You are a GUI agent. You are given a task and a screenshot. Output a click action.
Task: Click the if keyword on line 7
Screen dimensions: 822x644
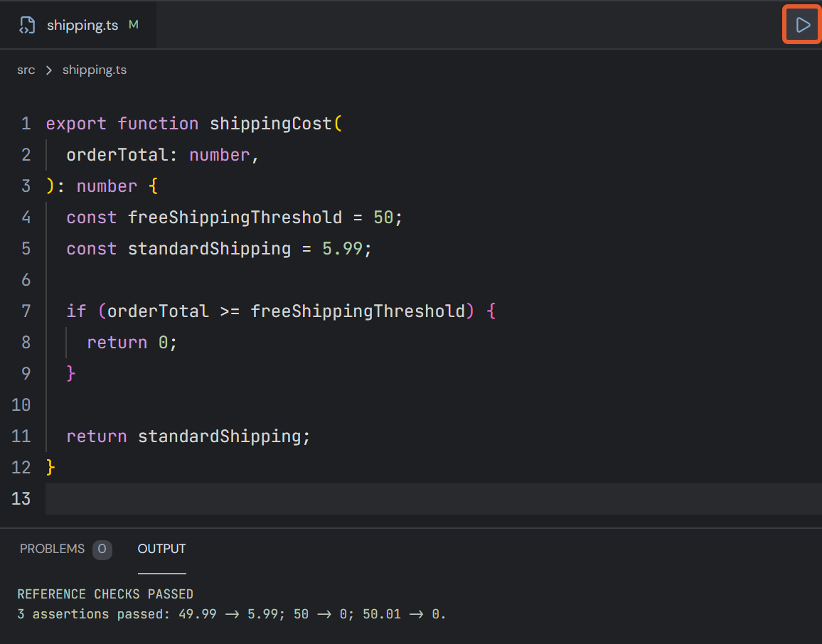click(76, 311)
